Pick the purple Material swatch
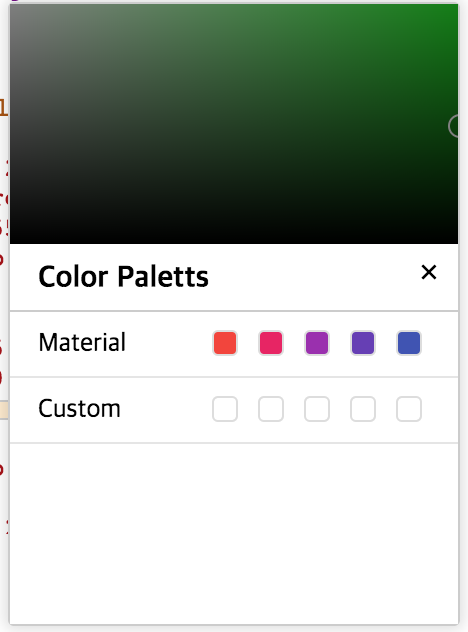Screen dimensions: 468x632 click(x=317, y=343)
